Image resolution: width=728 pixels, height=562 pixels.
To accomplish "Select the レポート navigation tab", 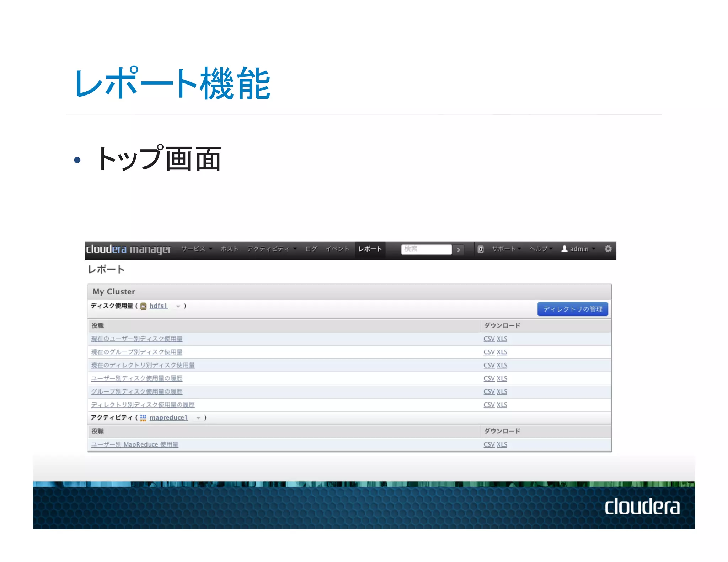I will pyautogui.click(x=370, y=249).
